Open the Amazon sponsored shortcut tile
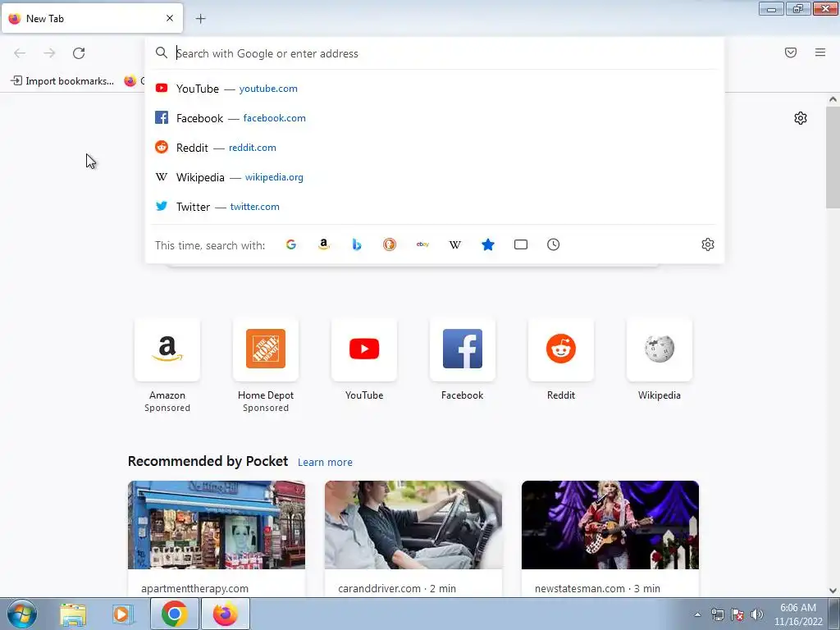 167,349
